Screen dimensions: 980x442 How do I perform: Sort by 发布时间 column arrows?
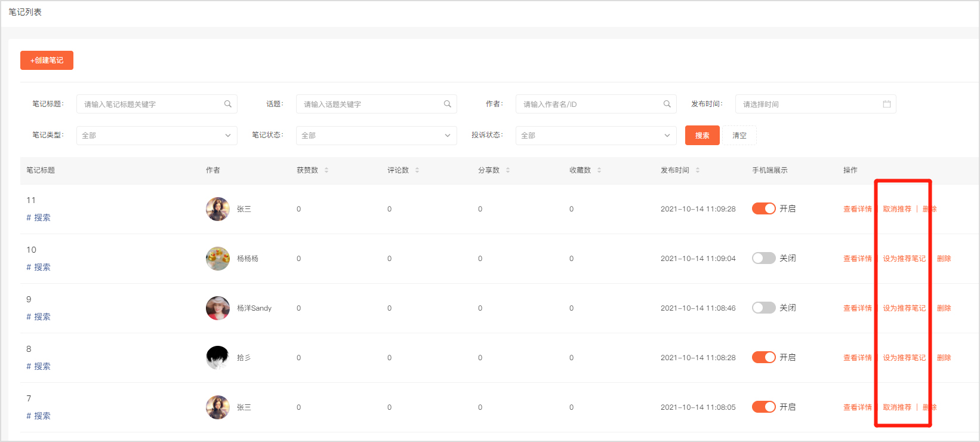(x=698, y=170)
